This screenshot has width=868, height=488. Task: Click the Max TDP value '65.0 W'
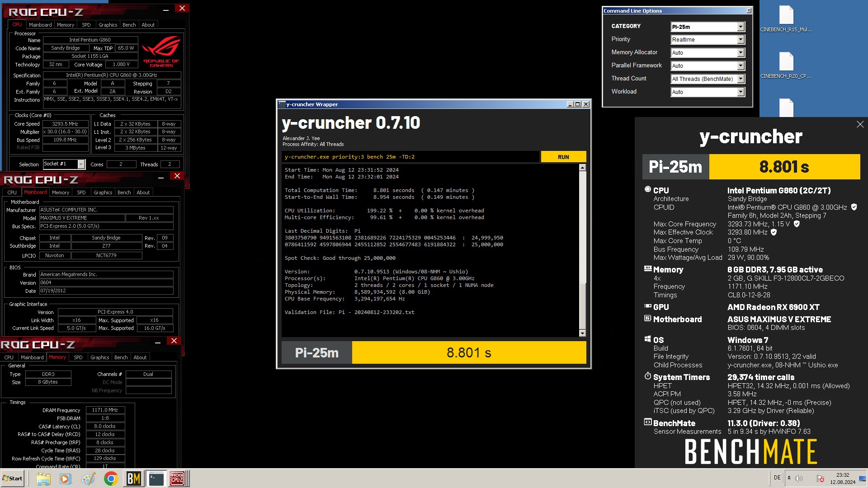coord(126,48)
